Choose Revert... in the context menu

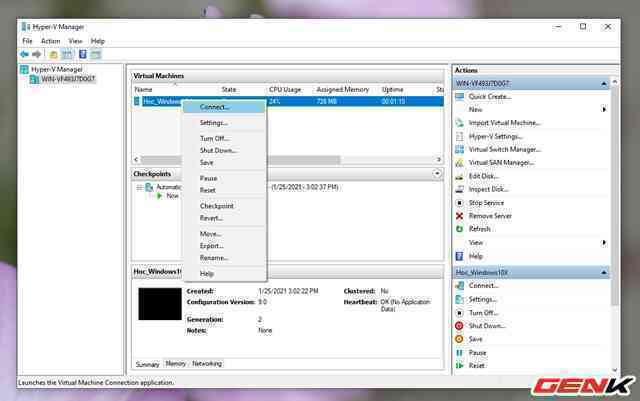[224, 218]
